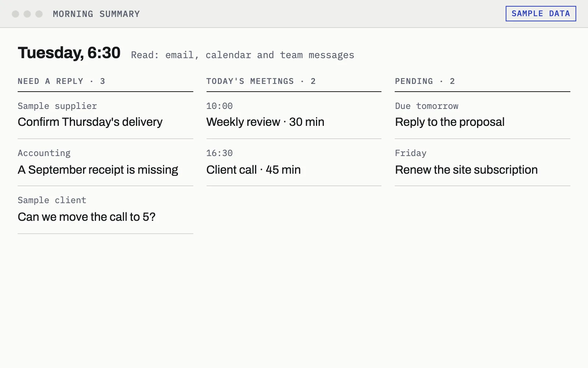588x368 pixels.
Task: Click the MORNING SUMMARY window title
Action: coord(96,14)
